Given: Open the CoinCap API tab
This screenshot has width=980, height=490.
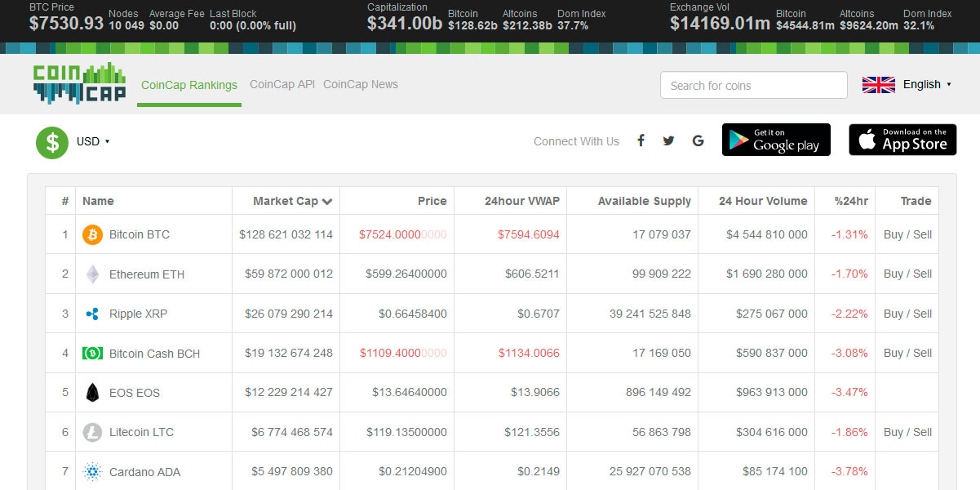Looking at the screenshot, I should [282, 84].
